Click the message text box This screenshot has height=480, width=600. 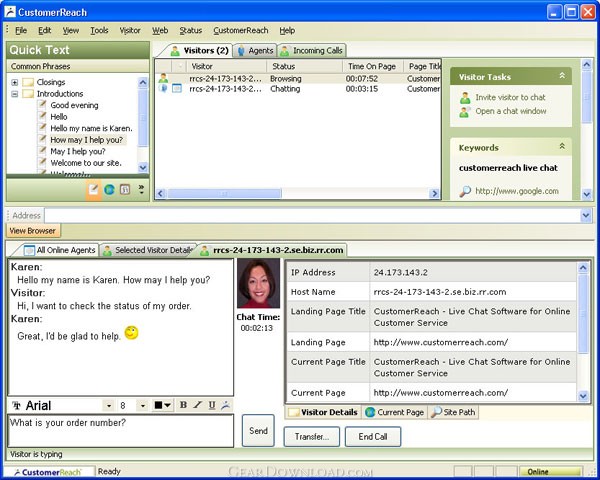tap(121, 431)
